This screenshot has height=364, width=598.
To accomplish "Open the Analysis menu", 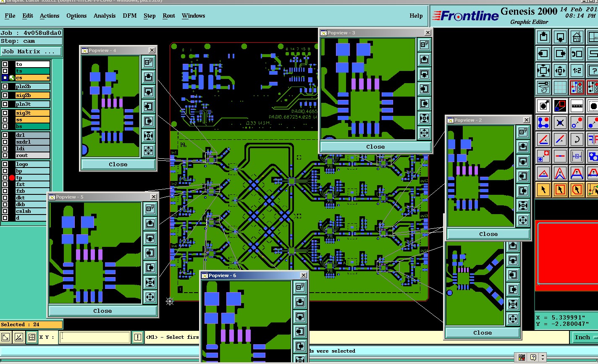I will (x=105, y=16).
